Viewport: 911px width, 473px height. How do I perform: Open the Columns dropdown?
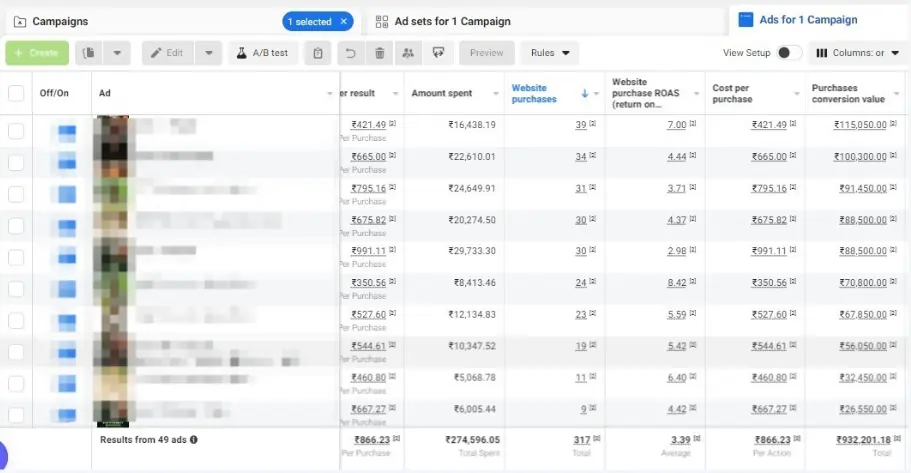(x=858, y=53)
